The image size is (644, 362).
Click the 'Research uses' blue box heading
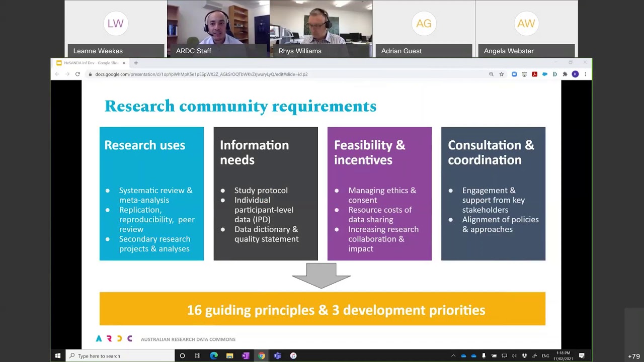point(145,145)
